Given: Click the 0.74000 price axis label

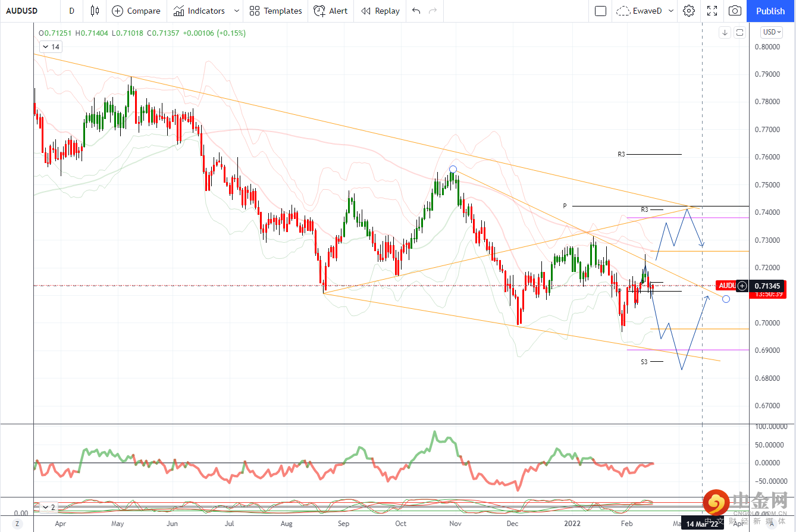Looking at the screenshot, I should 766,212.
